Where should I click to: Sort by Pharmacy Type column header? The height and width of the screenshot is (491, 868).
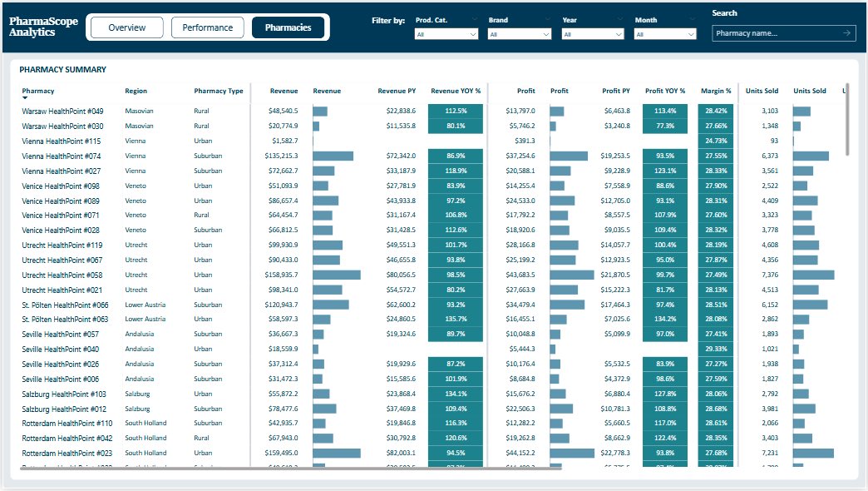[218, 91]
